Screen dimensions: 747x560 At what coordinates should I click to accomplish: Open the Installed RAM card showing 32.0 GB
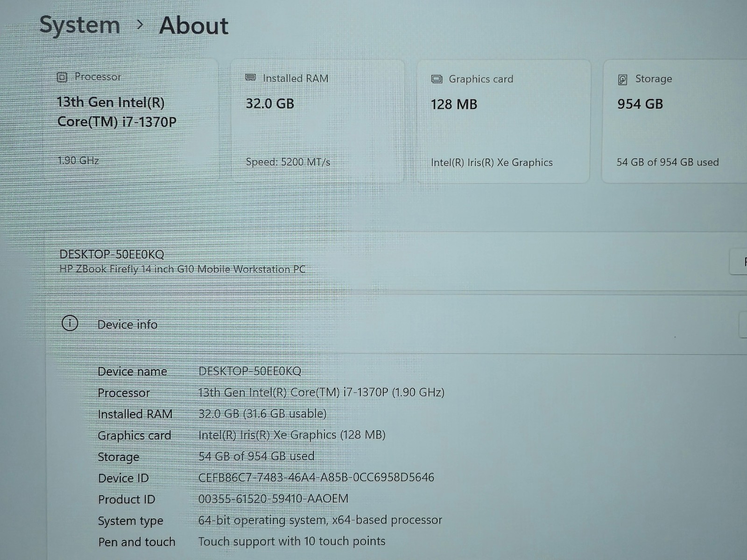point(317,121)
